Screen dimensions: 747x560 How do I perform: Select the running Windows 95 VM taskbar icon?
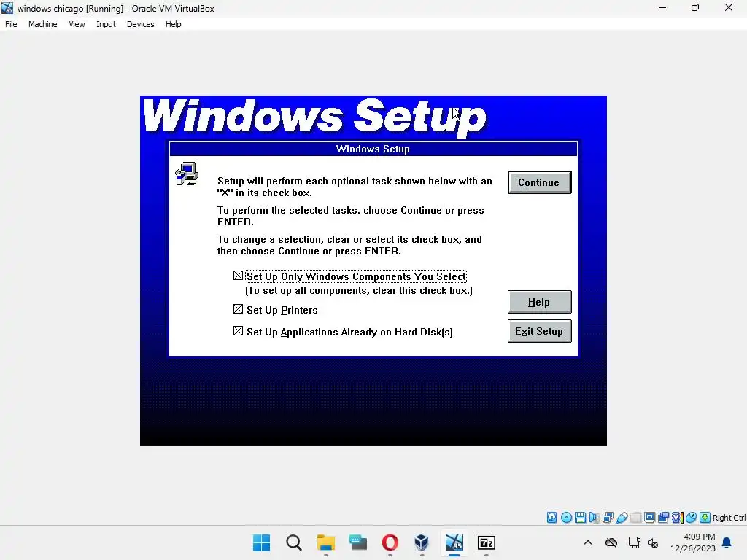point(454,542)
